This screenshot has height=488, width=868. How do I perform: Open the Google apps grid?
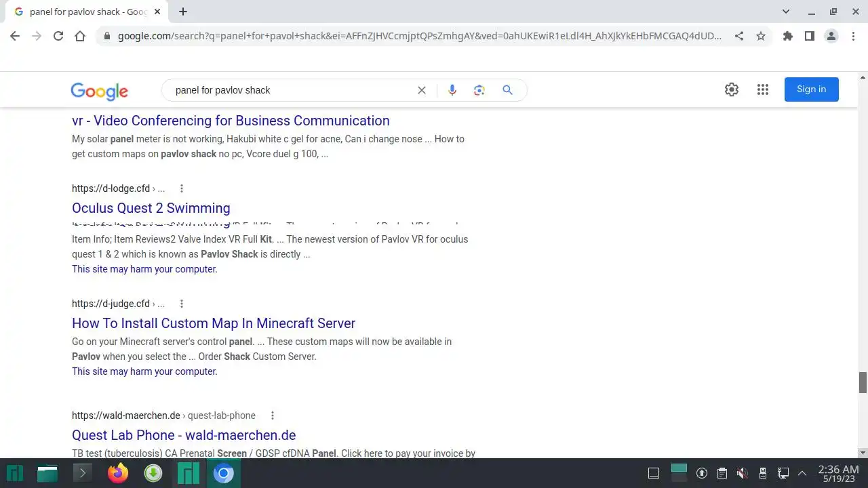pos(763,89)
